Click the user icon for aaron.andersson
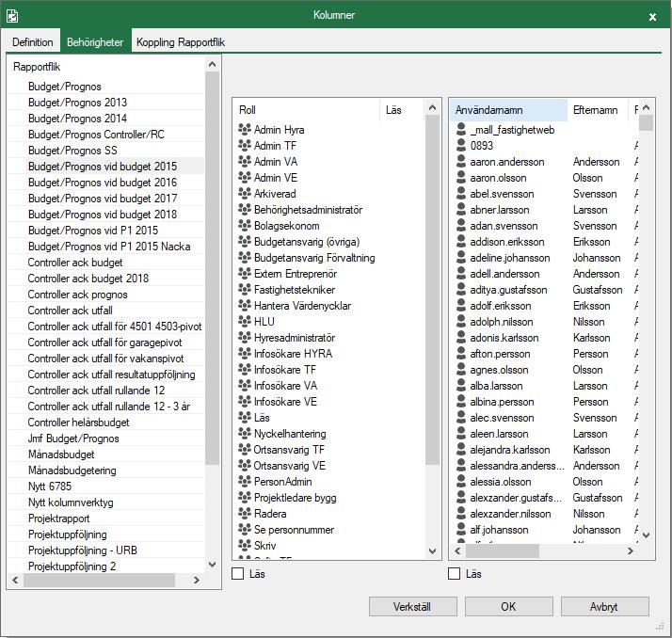Viewport: 672px width, 638px height. click(461, 161)
